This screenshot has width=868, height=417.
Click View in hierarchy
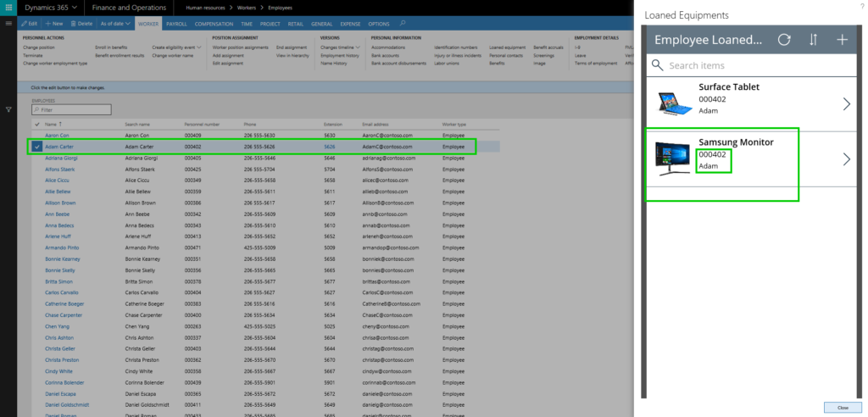click(292, 55)
